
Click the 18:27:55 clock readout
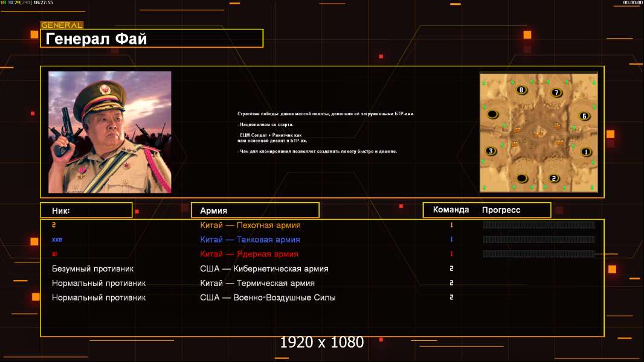click(43, 2)
